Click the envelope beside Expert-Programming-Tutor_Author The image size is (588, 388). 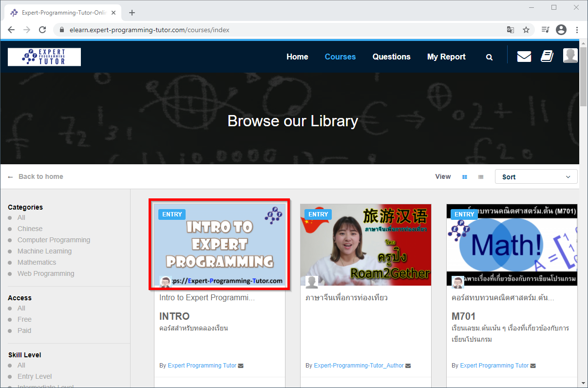[x=408, y=366]
